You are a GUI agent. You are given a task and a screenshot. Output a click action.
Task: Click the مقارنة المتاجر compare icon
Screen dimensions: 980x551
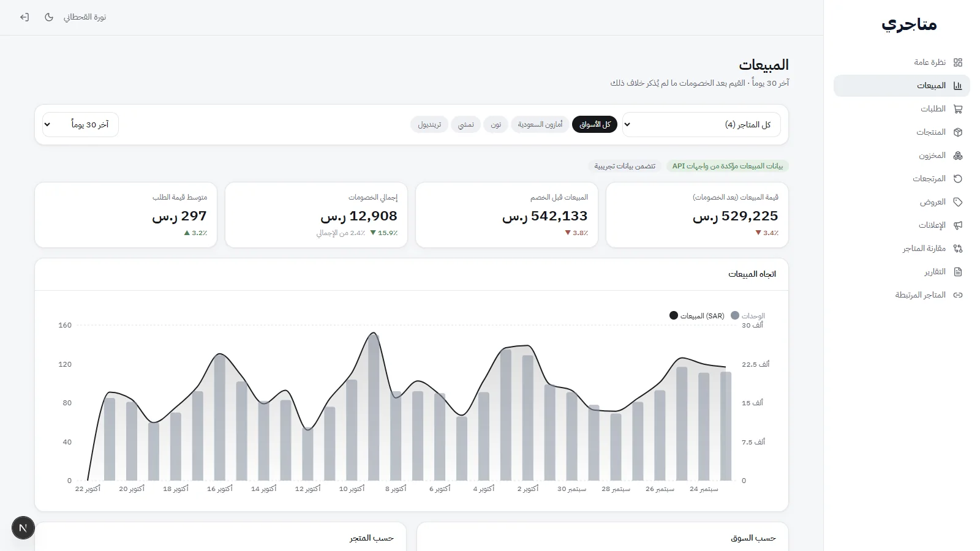point(958,249)
